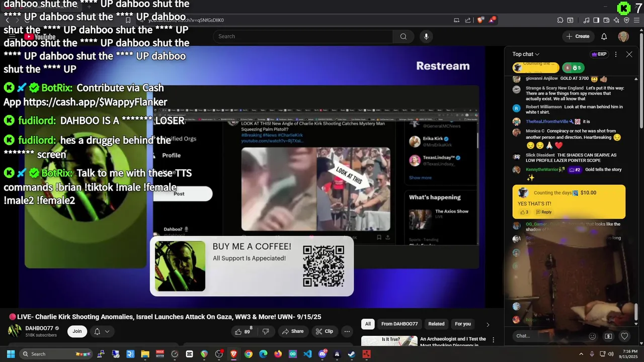Screen dimensions: 644x362
Task: Open Brave Shields lion icon
Action: tap(480, 20)
